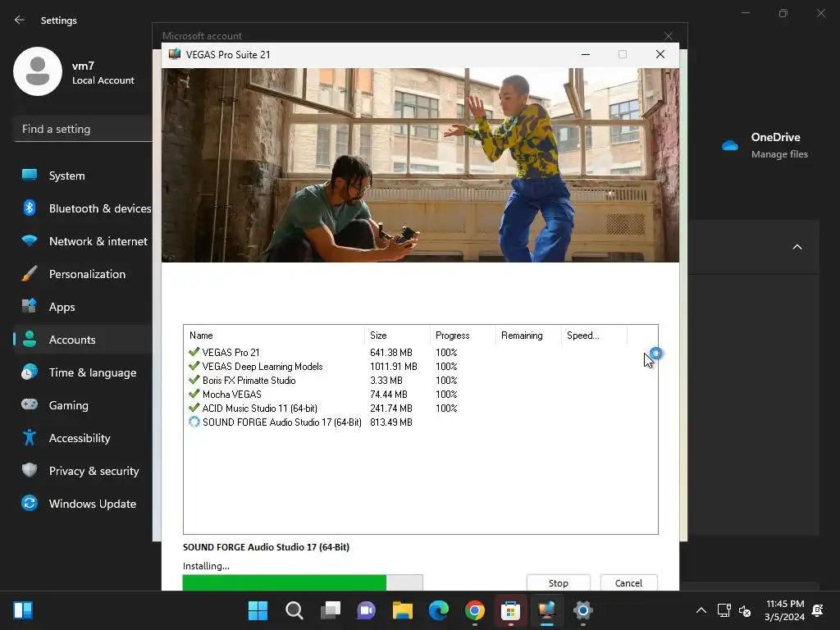Click the vm7 account avatar in Settings
Viewport: 840px width, 630px height.
point(38,71)
